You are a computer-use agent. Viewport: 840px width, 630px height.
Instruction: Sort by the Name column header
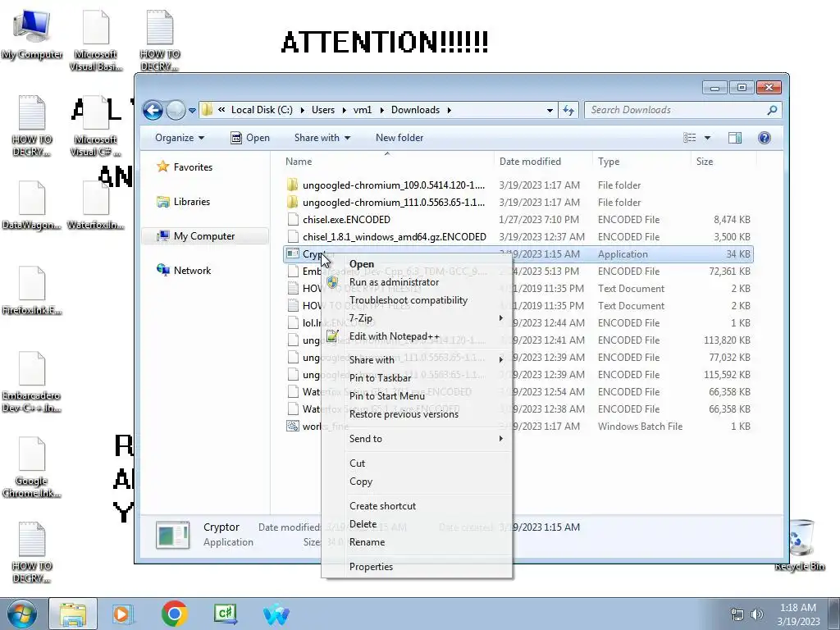(386, 162)
